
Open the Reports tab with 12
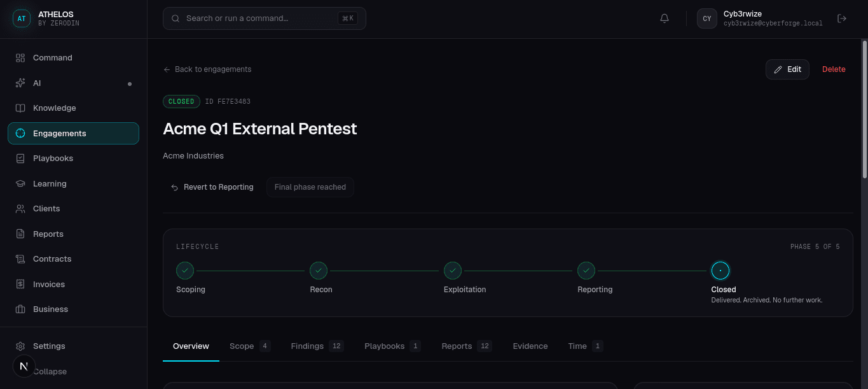[x=467, y=346]
